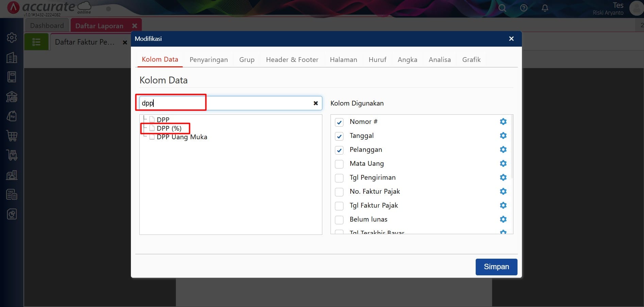Click the gear icon beside Nomor #
This screenshot has width=644, height=307.
[x=503, y=122]
